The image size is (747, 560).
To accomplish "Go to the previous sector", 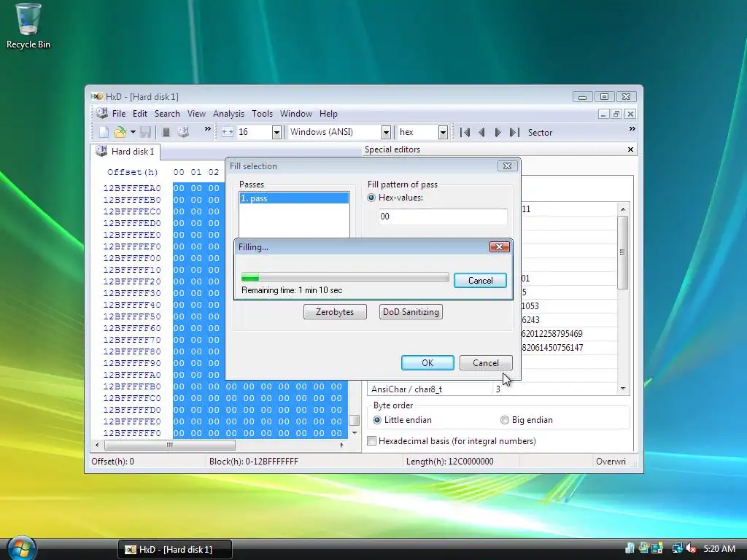I will coord(481,133).
